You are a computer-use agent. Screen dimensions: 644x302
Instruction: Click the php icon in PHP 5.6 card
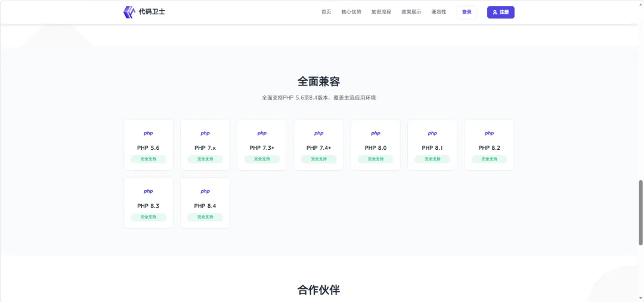pos(148,133)
